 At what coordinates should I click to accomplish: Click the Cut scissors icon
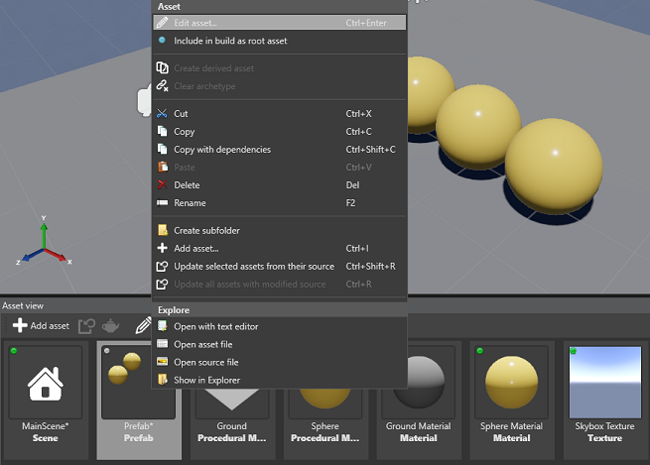click(x=163, y=114)
